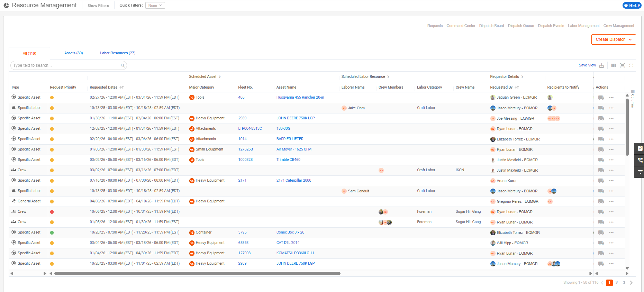Click the download export icon
644x292 pixels.
click(602, 65)
